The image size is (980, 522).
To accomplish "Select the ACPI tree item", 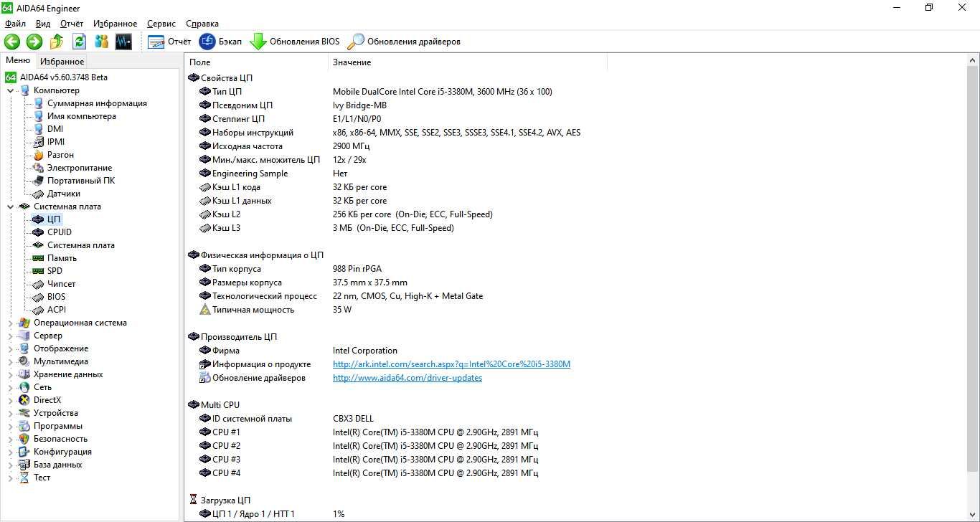I will click(57, 310).
